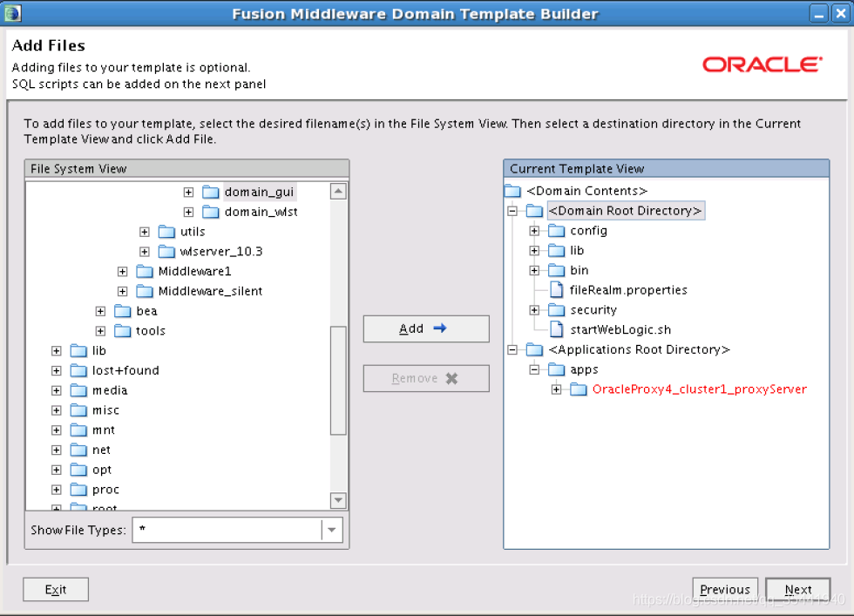Select the 'domain_wlst' folder label
The width and height of the screenshot is (854, 616).
coord(261,212)
